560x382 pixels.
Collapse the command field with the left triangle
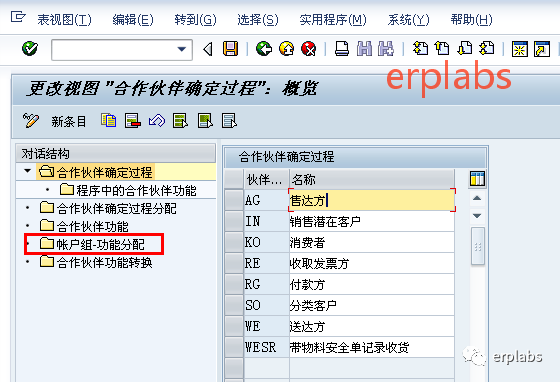pos(208,49)
